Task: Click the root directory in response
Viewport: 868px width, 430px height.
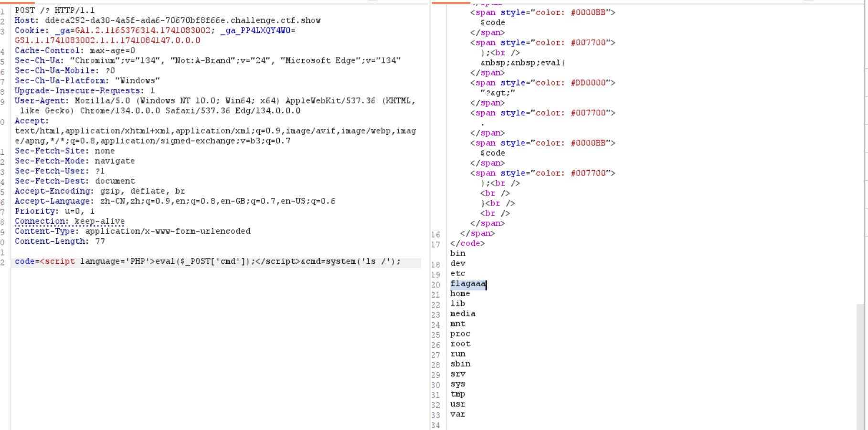Action: [460, 344]
